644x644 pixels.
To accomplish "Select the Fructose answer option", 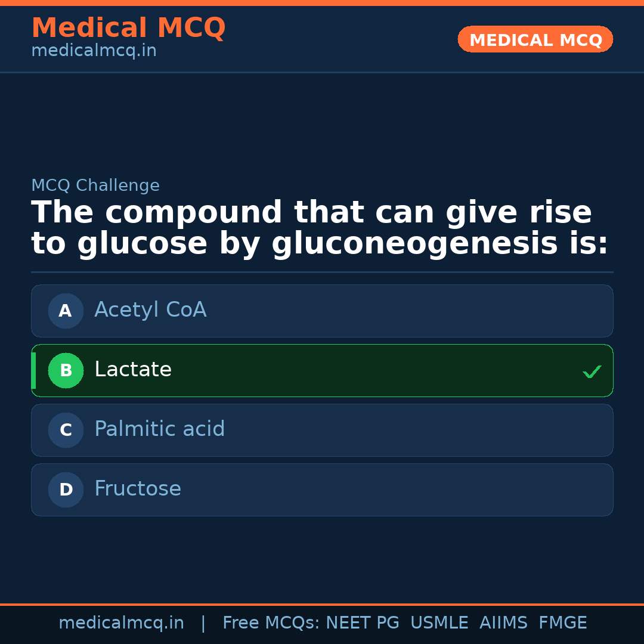I will (322, 490).
